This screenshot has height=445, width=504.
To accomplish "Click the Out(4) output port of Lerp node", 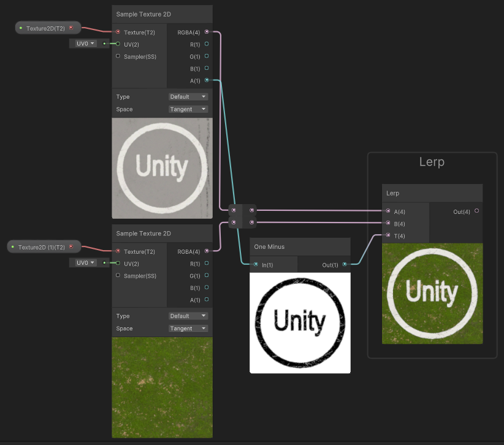I will 476,211.
